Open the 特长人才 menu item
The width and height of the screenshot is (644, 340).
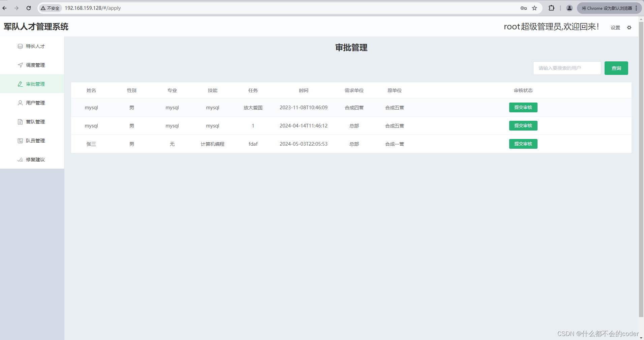tap(32, 46)
